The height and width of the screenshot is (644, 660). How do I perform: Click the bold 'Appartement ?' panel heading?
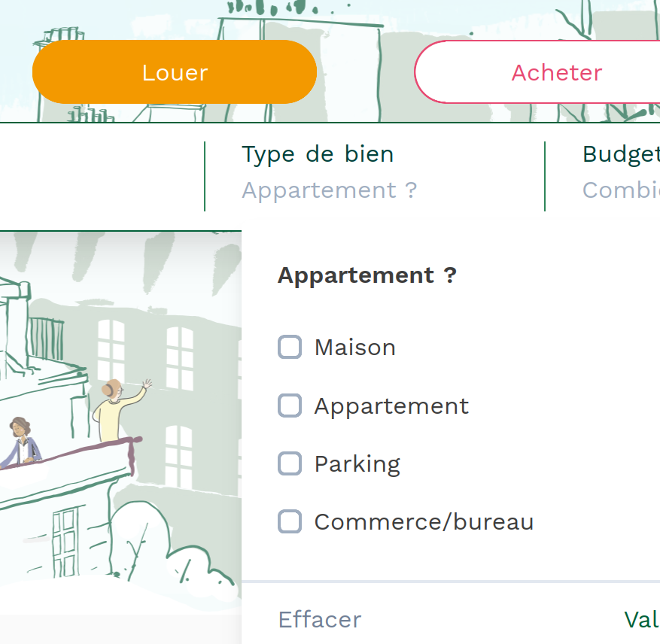click(x=366, y=275)
